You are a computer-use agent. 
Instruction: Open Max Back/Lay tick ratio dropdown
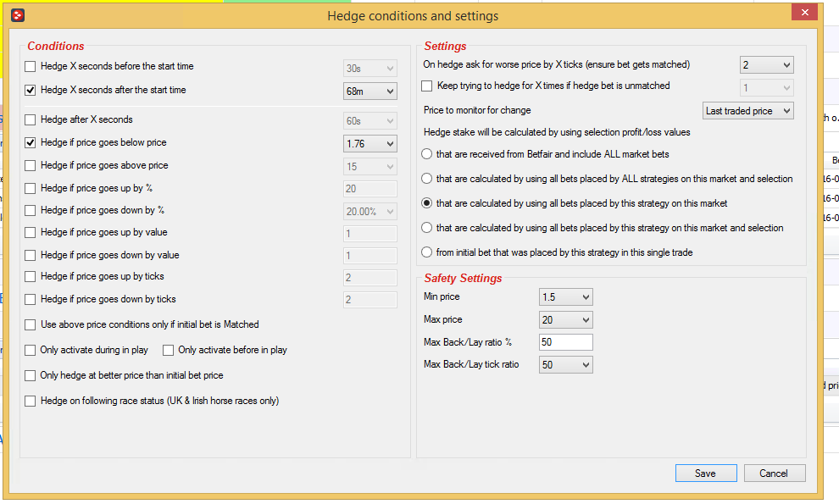pos(566,365)
